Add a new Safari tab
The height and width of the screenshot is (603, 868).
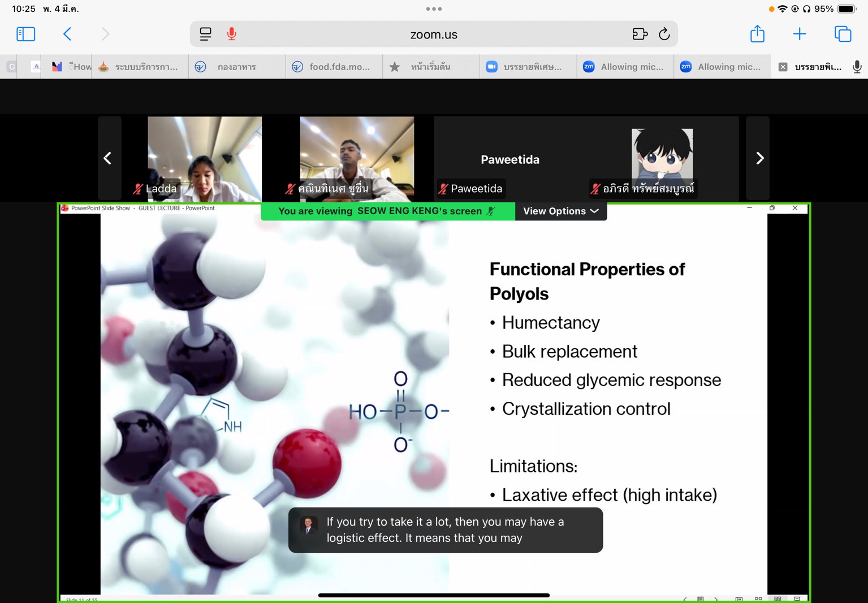pyautogui.click(x=799, y=34)
